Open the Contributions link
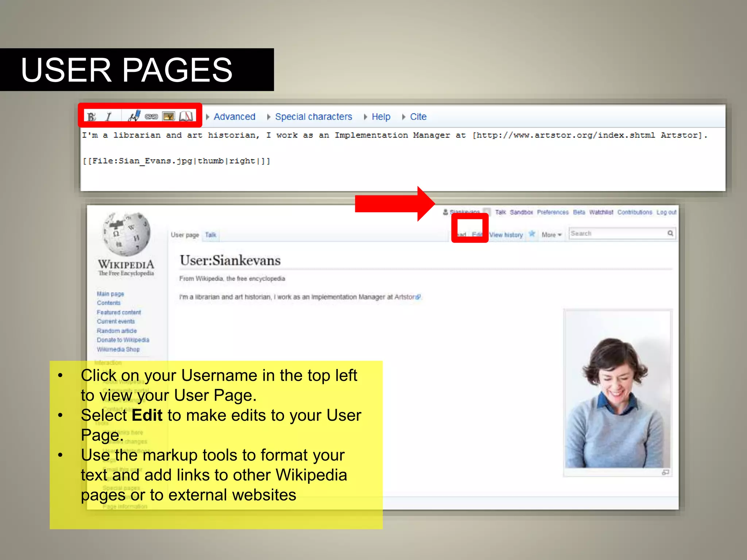This screenshot has height=560, width=747. 635,212
